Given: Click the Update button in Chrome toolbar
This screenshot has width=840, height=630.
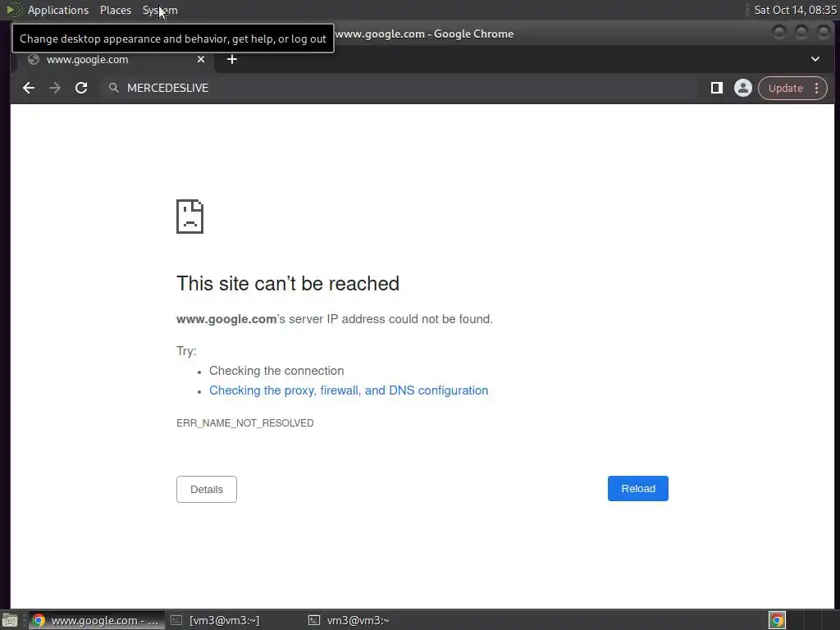Looking at the screenshot, I should [x=785, y=89].
